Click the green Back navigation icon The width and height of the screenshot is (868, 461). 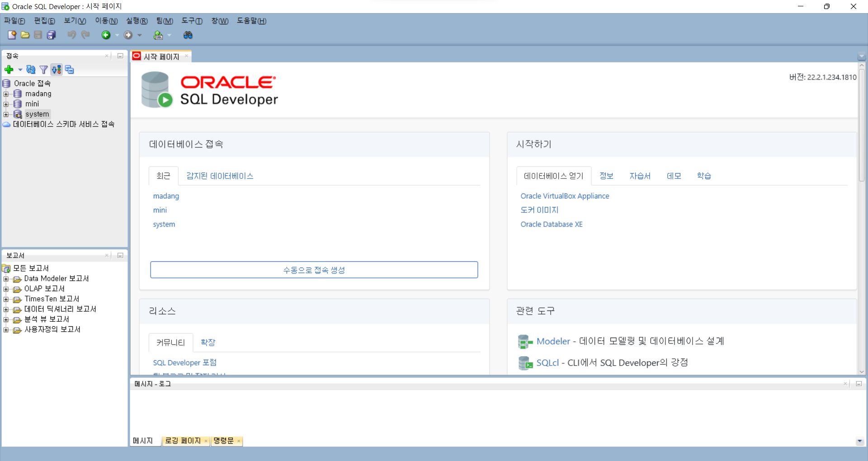[x=106, y=35]
